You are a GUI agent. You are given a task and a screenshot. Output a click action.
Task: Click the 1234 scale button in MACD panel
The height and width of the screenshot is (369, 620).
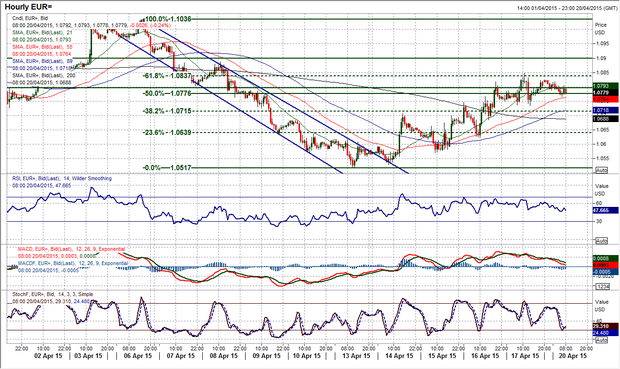coord(601,286)
